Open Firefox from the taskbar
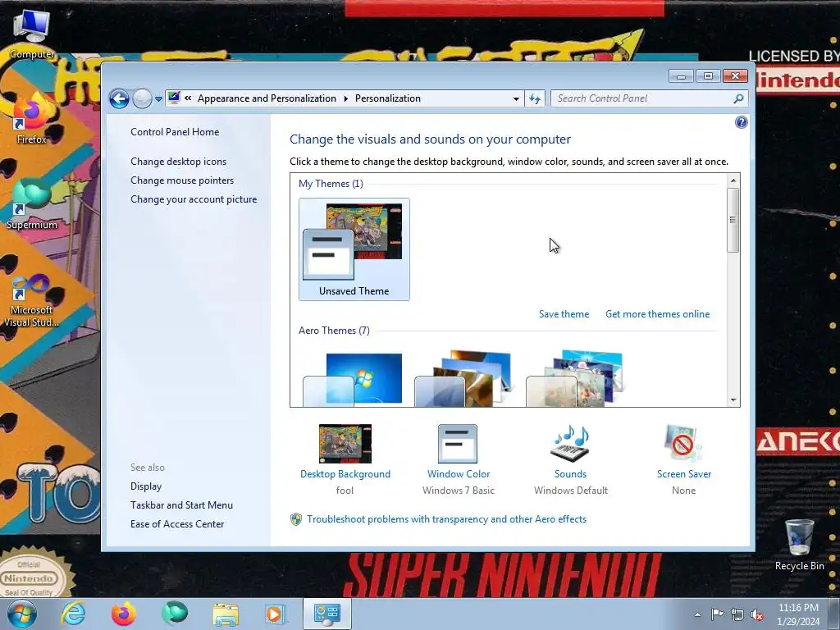Image resolution: width=840 pixels, height=630 pixels. [x=124, y=614]
